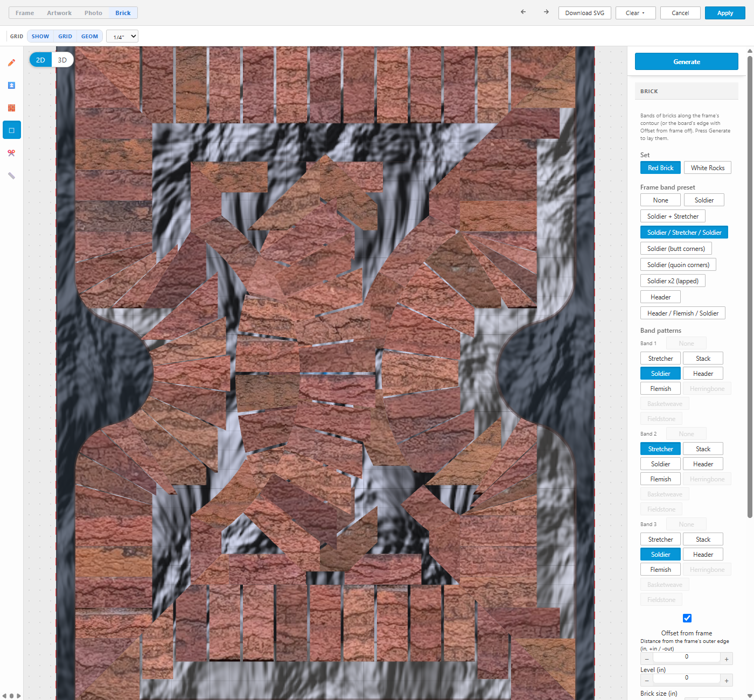This screenshot has width=754, height=700.
Task: Click the blue double-arrow up tool
Action: [11, 86]
